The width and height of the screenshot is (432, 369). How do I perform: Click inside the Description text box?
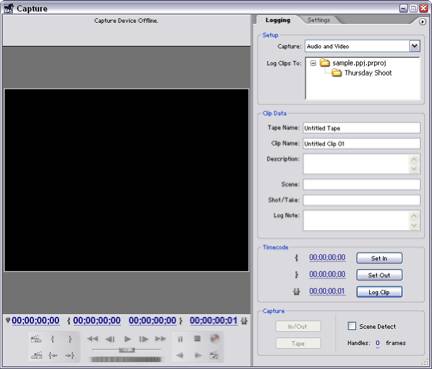coord(356,164)
